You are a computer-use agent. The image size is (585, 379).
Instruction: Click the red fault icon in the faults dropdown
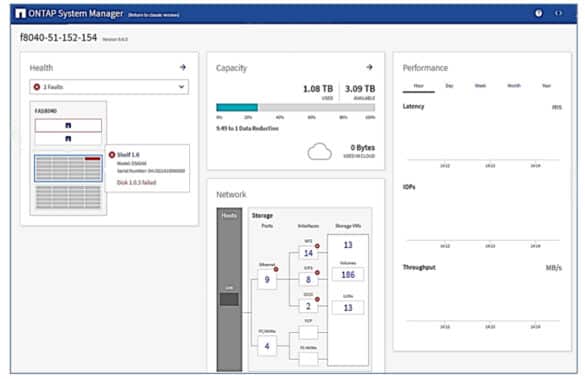pyautogui.click(x=37, y=87)
